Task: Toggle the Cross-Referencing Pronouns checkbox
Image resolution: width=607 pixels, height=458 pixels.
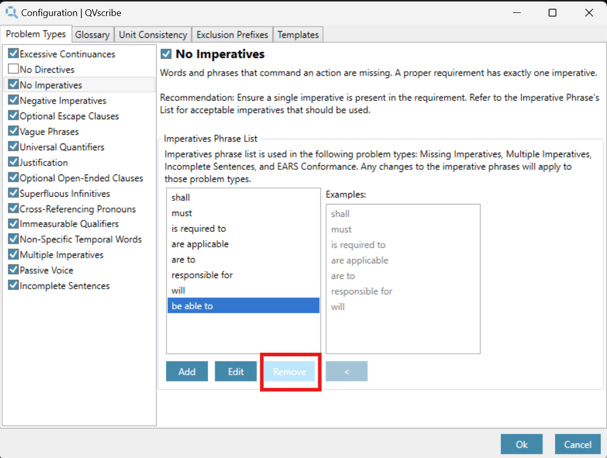Action: 13,208
